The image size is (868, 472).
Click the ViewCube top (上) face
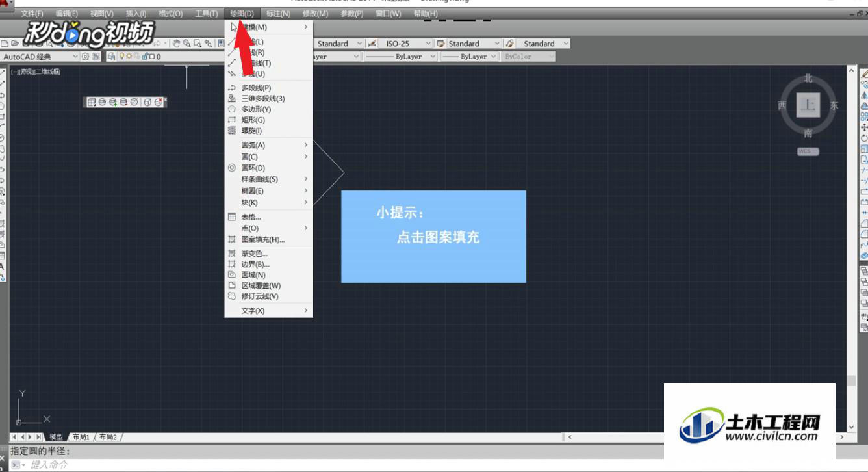coord(808,105)
